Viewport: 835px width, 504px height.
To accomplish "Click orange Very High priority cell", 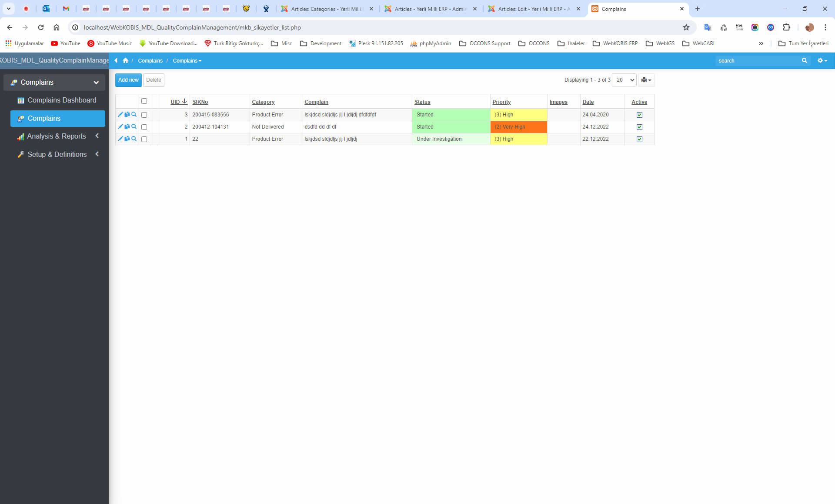I will coord(518,127).
